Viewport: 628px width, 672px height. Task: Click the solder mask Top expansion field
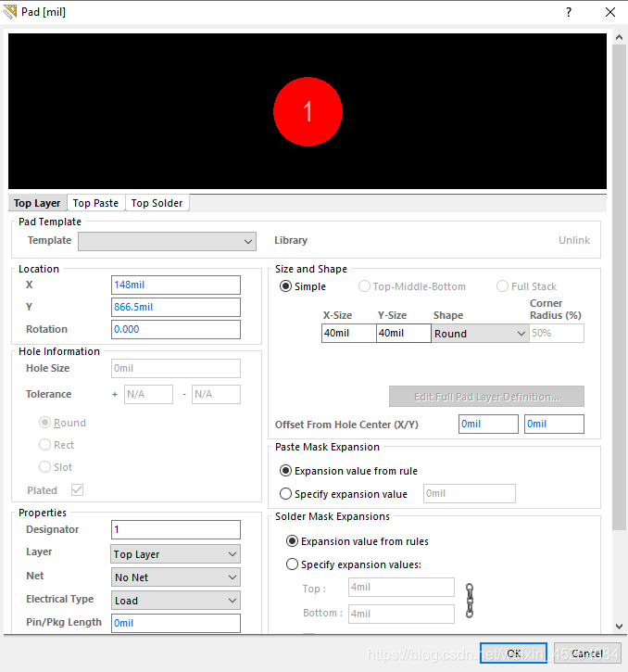[401, 587]
